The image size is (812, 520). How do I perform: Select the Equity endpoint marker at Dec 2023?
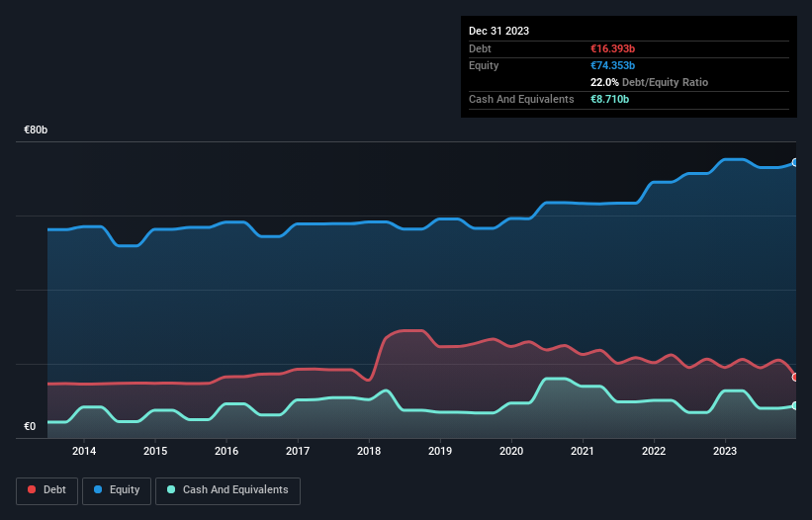point(795,162)
